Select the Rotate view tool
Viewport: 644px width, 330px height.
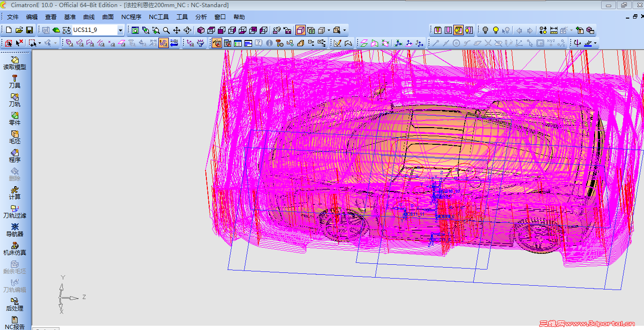click(x=187, y=30)
